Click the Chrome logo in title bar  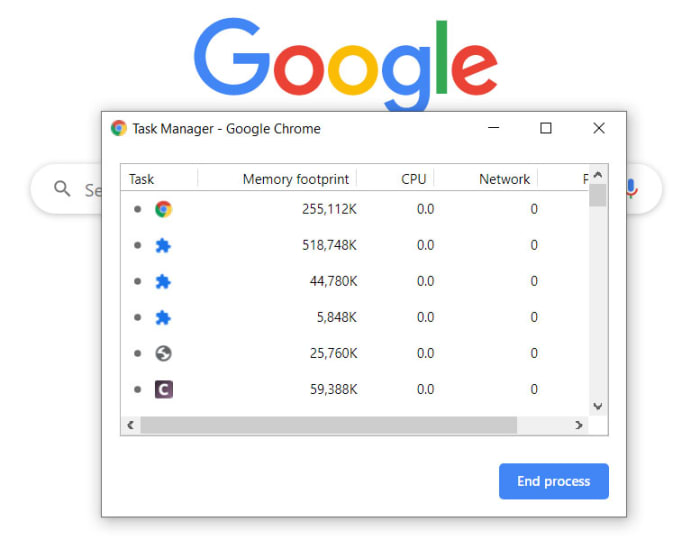[119, 128]
